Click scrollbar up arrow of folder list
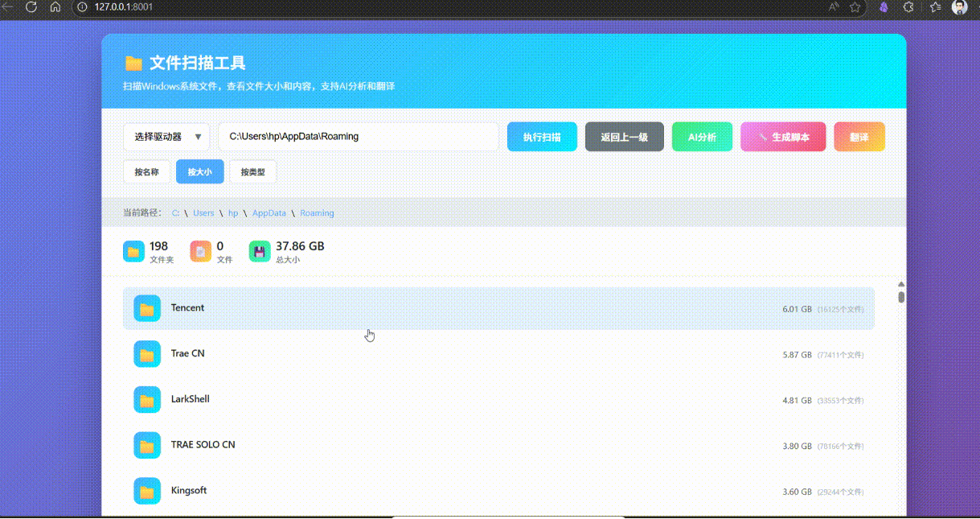This screenshot has height=519, width=980. 901,284
